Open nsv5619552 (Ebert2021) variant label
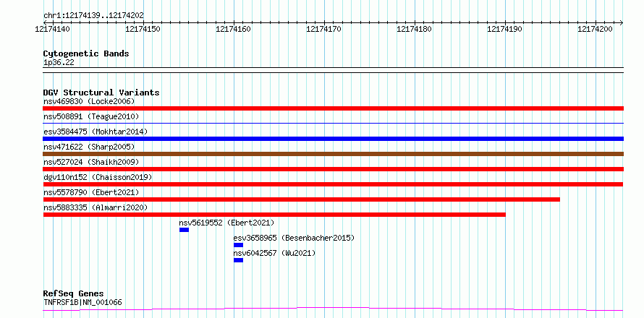 coord(226,223)
